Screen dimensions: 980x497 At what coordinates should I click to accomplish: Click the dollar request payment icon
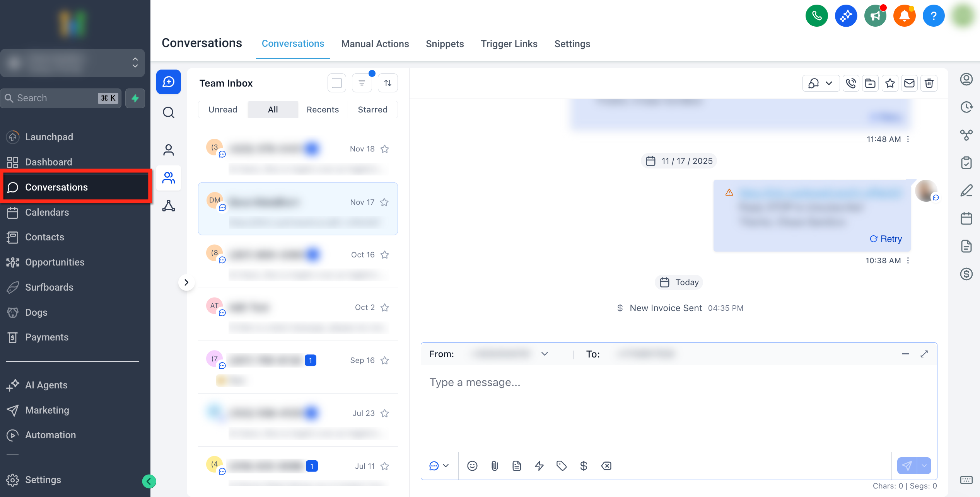pyautogui.click(x=584, y=466)
